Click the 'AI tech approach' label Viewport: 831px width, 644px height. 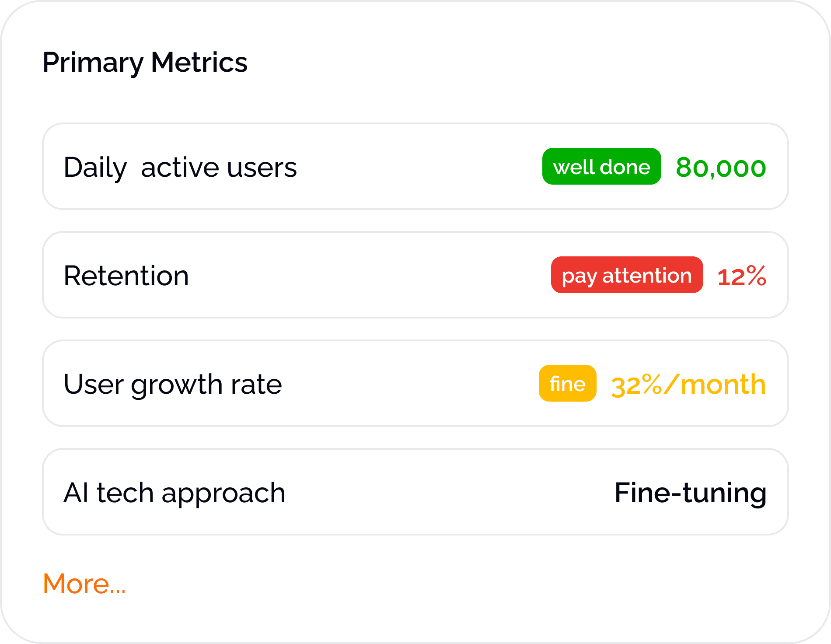(x=174, y=493)
